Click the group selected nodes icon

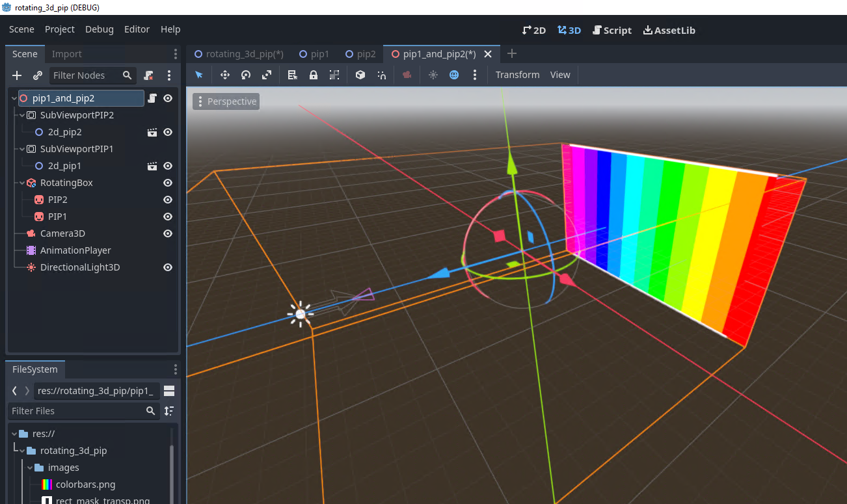click(x=334, y=75)
